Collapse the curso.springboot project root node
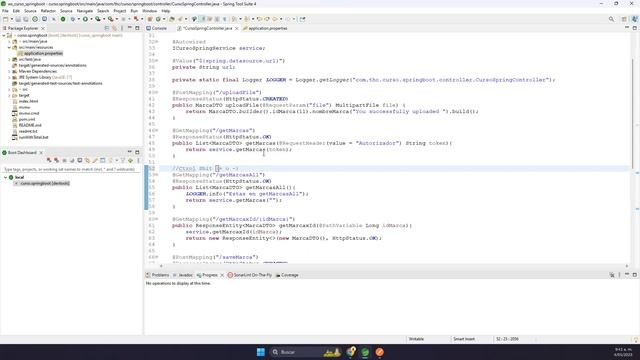 [x=4, y=36]
